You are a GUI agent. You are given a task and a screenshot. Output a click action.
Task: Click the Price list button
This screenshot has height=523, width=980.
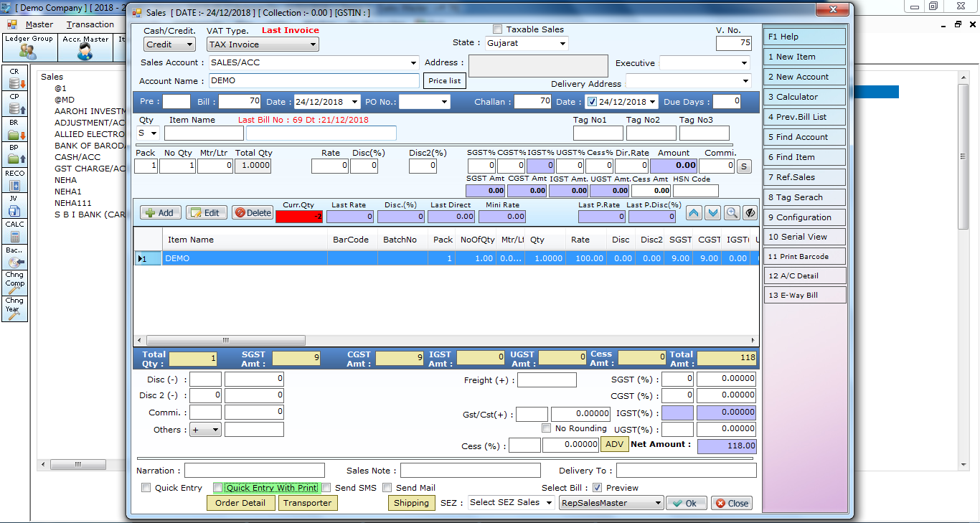pos(446,81)
